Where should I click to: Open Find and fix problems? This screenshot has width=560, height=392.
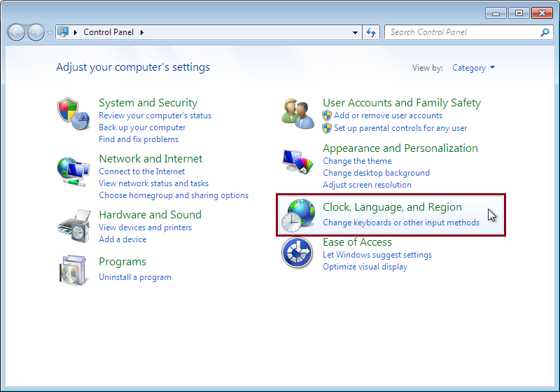click(139, 139)
